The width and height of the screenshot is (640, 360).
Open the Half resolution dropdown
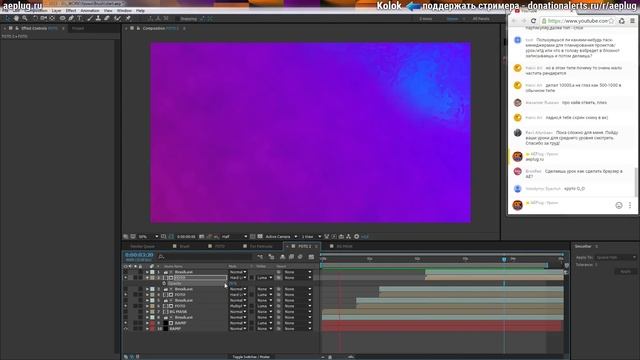(x=234, y=237)
